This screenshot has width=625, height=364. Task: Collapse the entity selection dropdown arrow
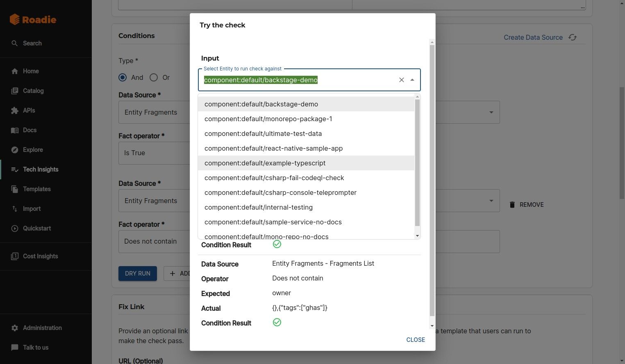412,80
